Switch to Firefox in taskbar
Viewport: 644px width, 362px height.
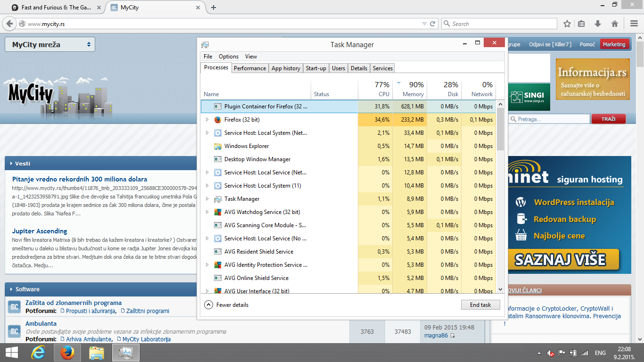(x=67, y=353)
